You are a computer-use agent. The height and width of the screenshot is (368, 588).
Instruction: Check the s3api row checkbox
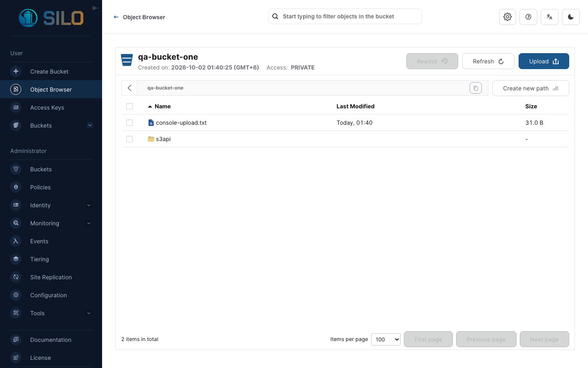[x=129, y=139]
